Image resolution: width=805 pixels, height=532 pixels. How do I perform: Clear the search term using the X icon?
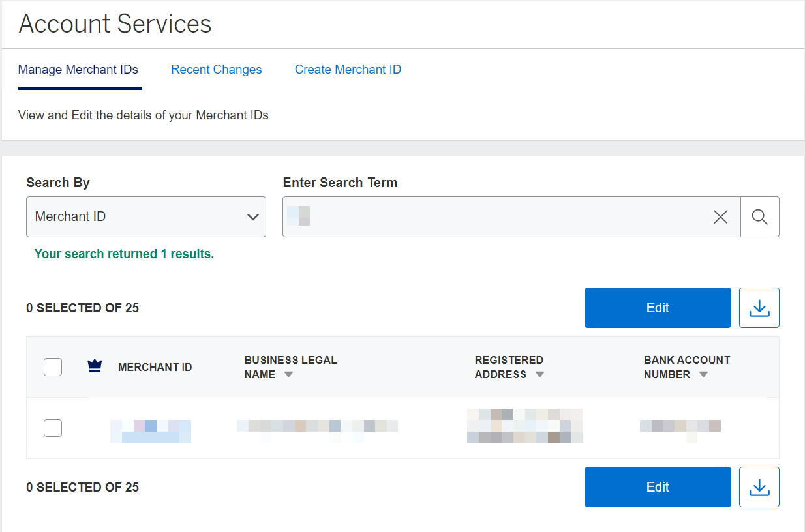click(720, 216)
